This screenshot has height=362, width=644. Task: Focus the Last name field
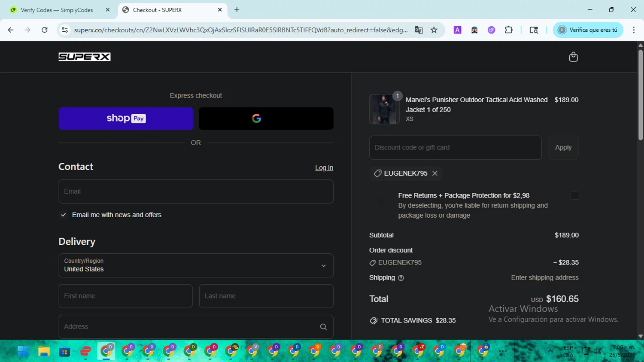[266, 296]
